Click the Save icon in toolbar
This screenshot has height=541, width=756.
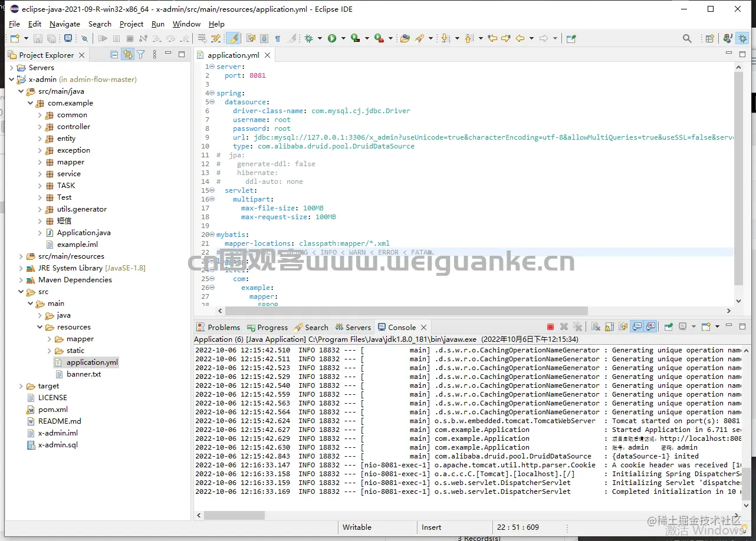click(x=38, y=38)
